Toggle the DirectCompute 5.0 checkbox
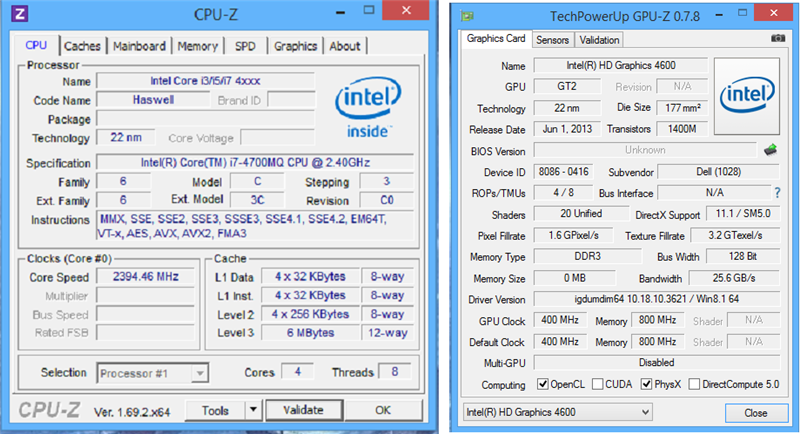Viewport: 800px width, 434px height. 694,384
